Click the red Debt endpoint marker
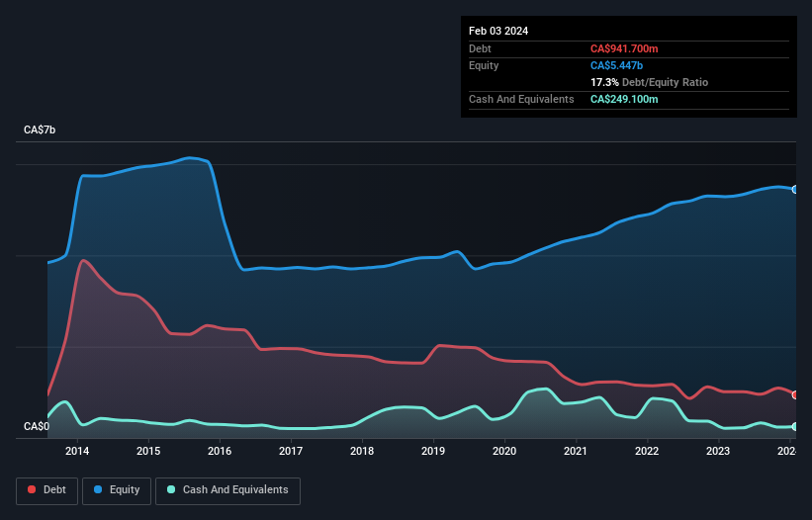 [795, 394]
